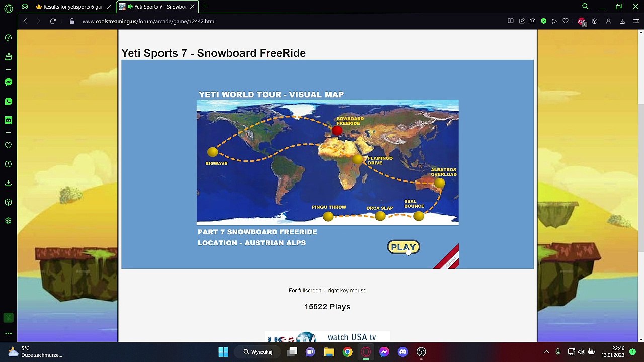This screenshot has width=644, height=362.
Task: Open extensions cube icon in sidebar
Action: point(8,202)
